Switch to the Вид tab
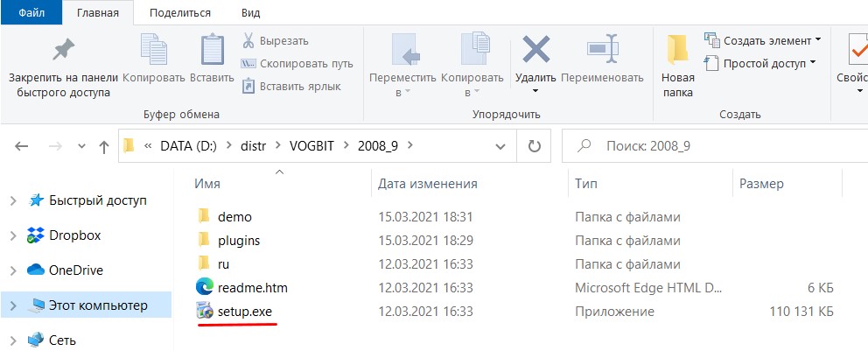868x351 pixels. 251,12
